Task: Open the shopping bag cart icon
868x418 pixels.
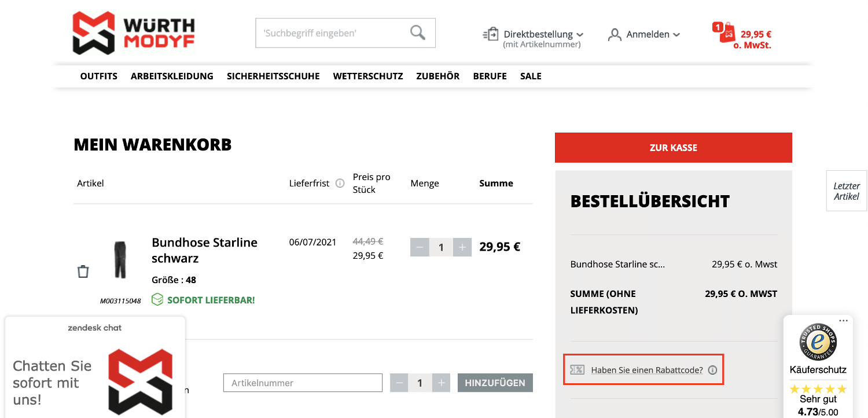Action: (x=724, y=32)
